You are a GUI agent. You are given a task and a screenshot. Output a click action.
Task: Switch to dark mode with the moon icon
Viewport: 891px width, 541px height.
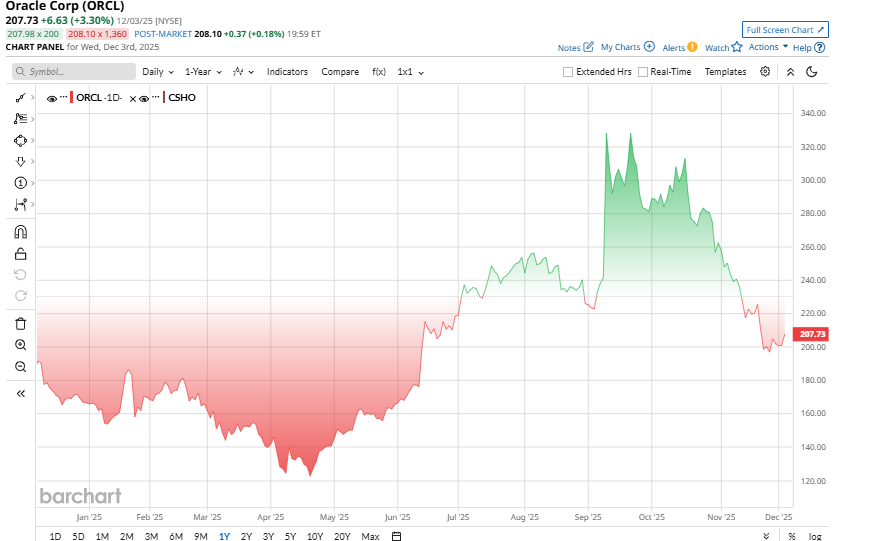click(812, 72)
